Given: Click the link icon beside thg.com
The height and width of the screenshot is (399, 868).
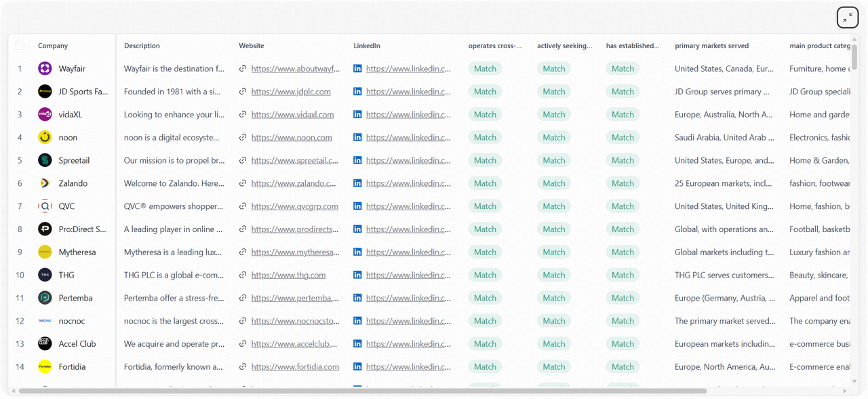Looking at the screenshot, I should [243, 275].
